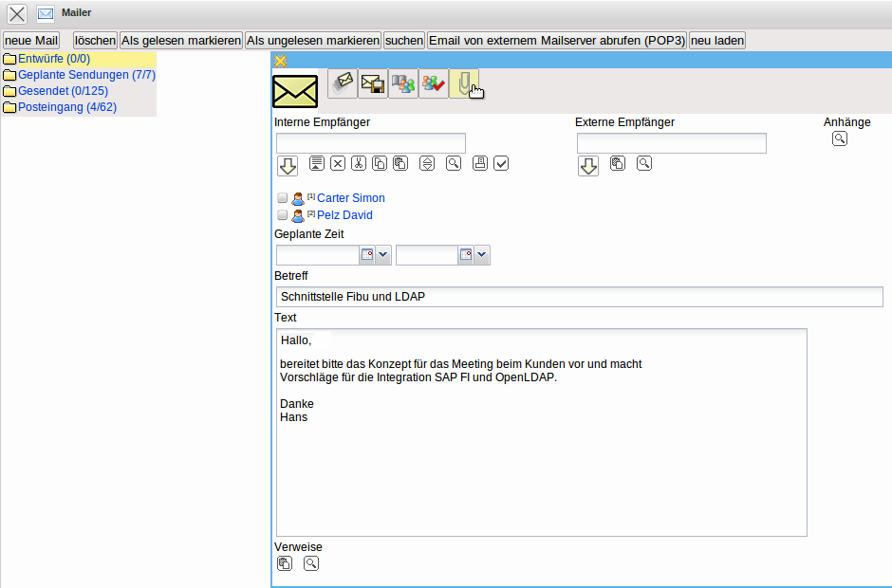892x588 pixels.
Task: Cut internal recipients with scissors icon
Action: [x=359, y=163]
